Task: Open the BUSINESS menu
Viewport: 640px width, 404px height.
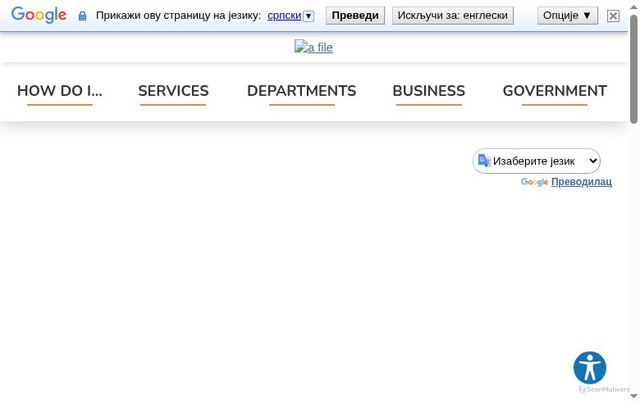Action: tap(429, 91)
